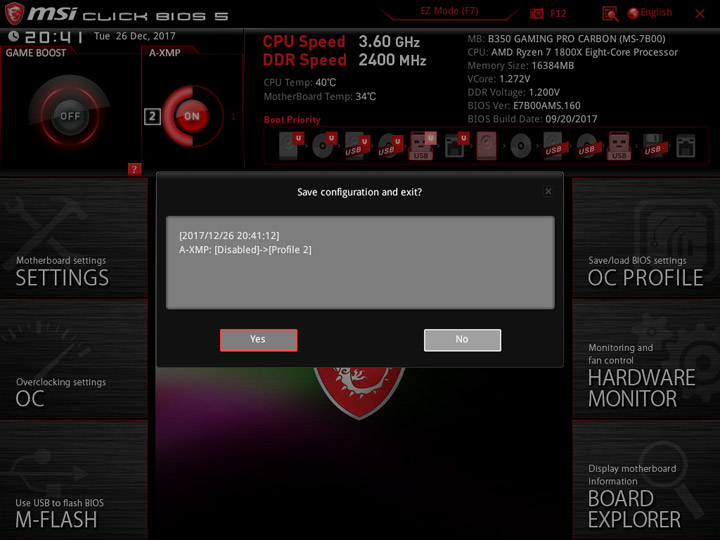
Task: Click the clock icon beside the time
Action: (13, 36)
